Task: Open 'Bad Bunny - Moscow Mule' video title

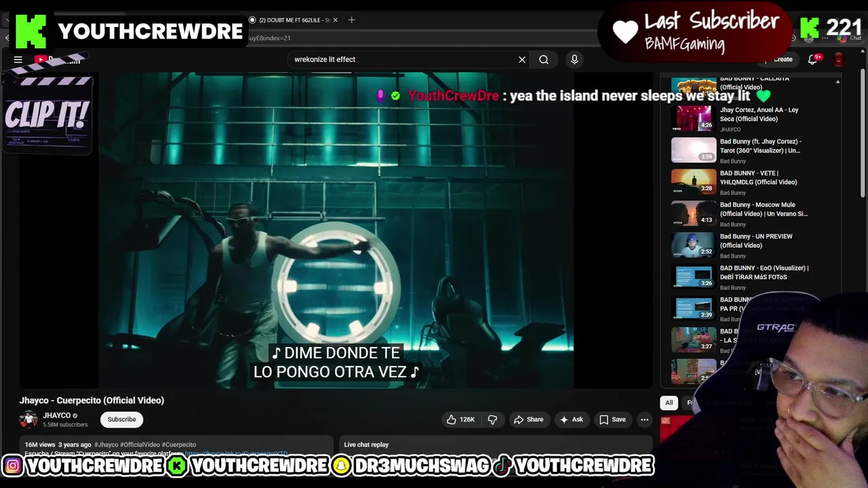Action: coord(764,209)
